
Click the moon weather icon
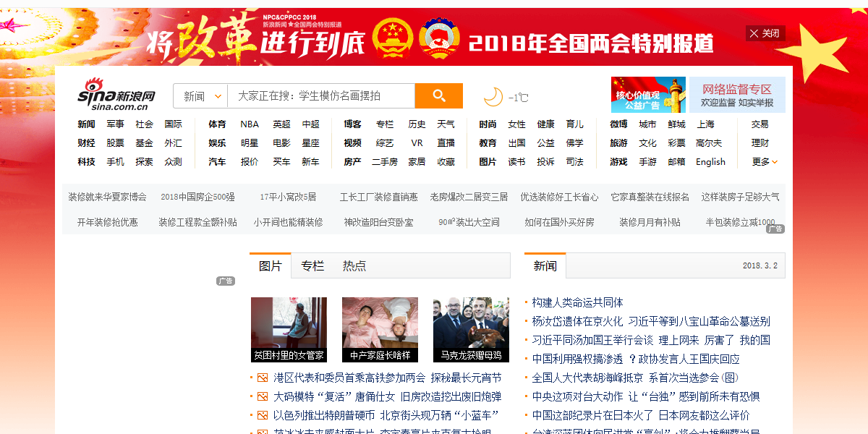tap(493, 96)
